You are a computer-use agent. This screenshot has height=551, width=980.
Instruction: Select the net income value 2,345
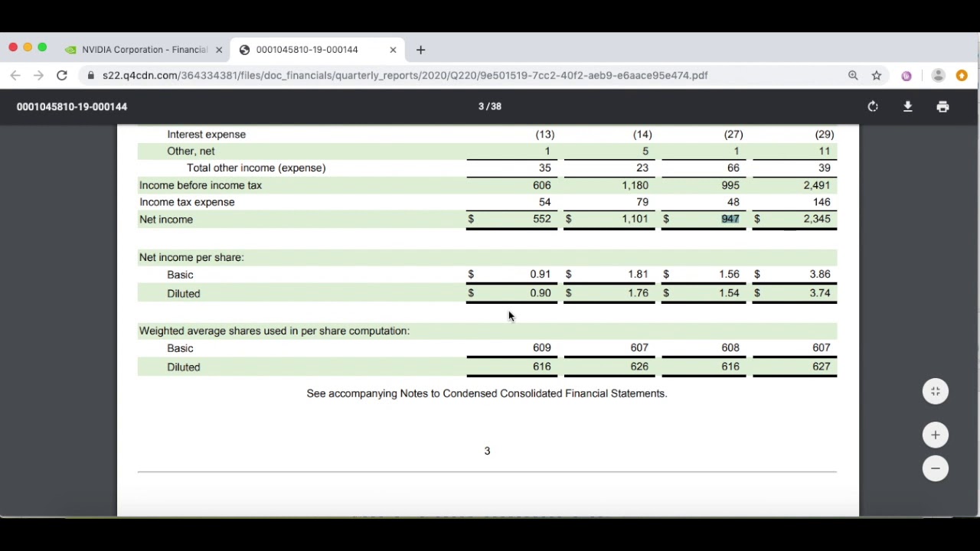point(817,219)
